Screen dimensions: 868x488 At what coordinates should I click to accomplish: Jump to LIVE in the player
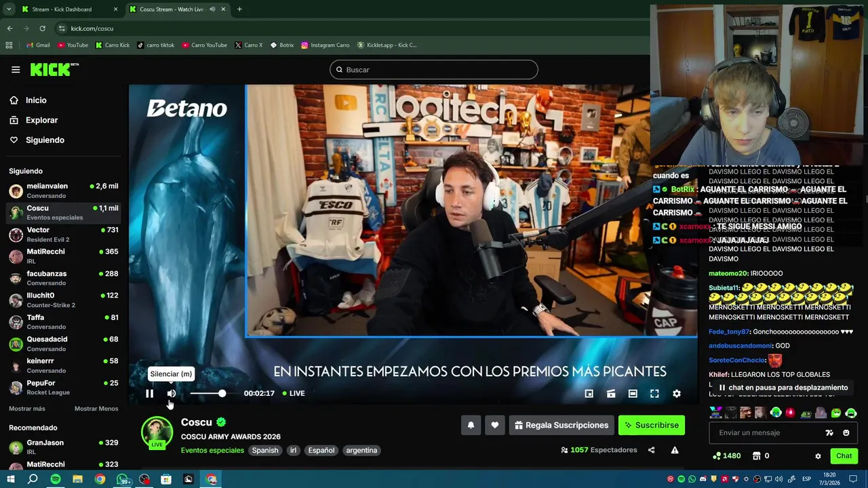[293, 393]
